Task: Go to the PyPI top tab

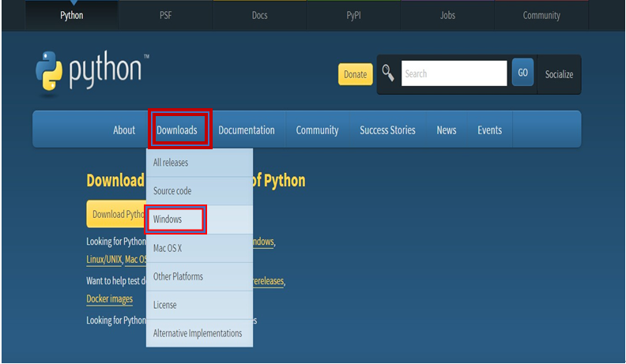Action: [x=353, y=15]
